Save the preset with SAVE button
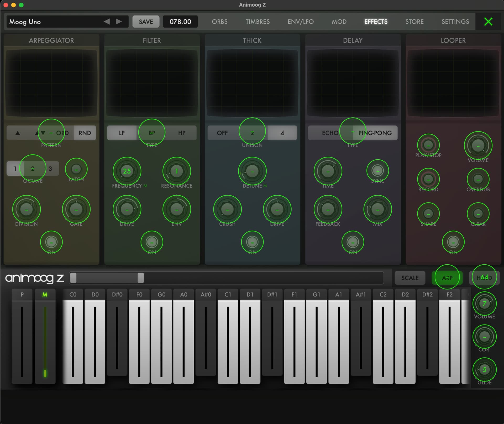The width and height of the screenshot is (504, 424). 146,22
